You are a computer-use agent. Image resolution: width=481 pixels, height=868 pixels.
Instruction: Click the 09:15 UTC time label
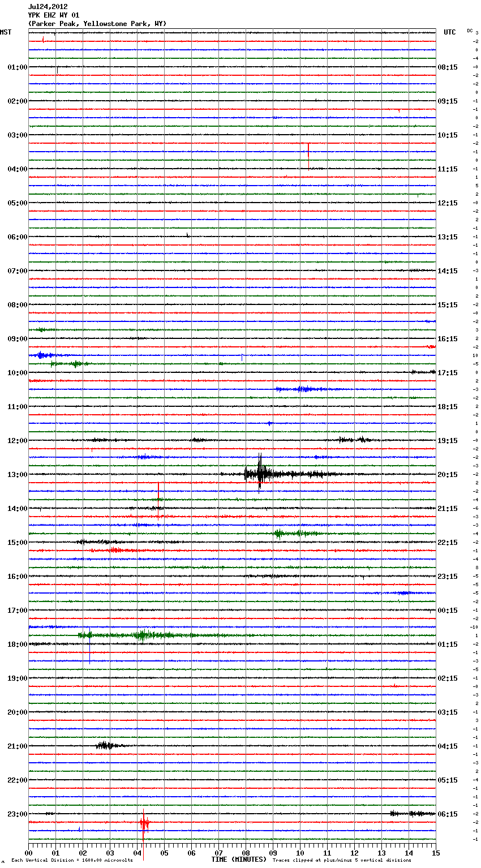[448, 101]
